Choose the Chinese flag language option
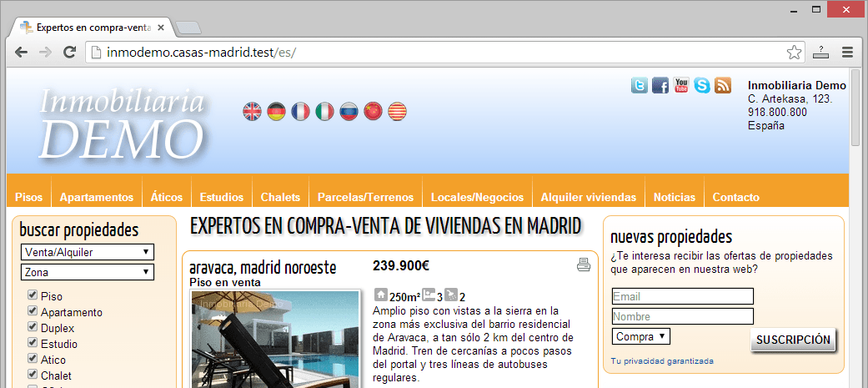Viewport: 868px width, 388px height. coord(373,111)
